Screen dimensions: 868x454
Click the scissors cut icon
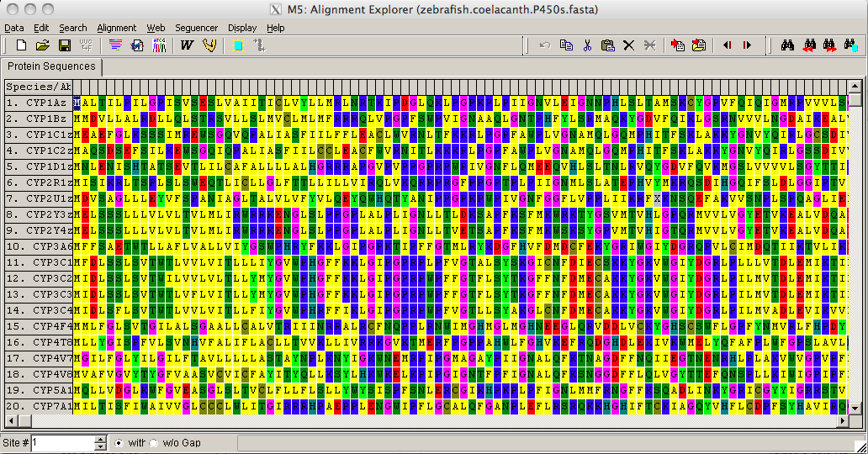click(587, 45)
